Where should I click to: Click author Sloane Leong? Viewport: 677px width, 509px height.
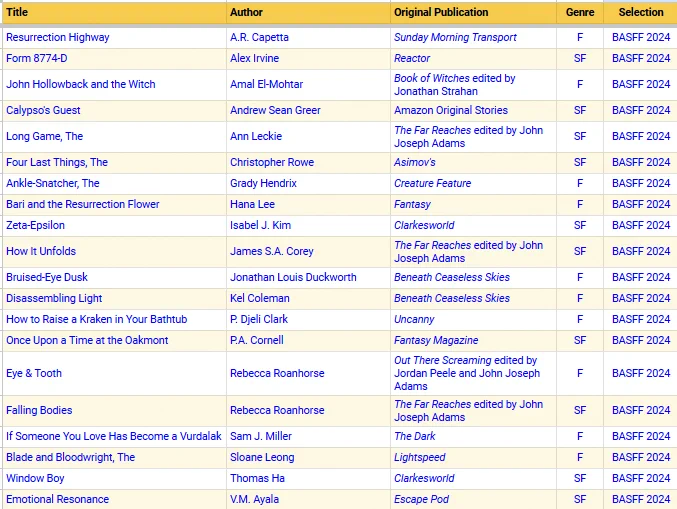[262, 457]
